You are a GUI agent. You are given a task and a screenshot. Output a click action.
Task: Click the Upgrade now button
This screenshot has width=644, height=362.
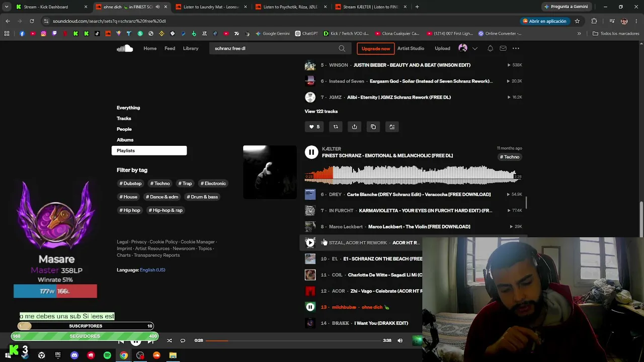click(x=375, y=48)
